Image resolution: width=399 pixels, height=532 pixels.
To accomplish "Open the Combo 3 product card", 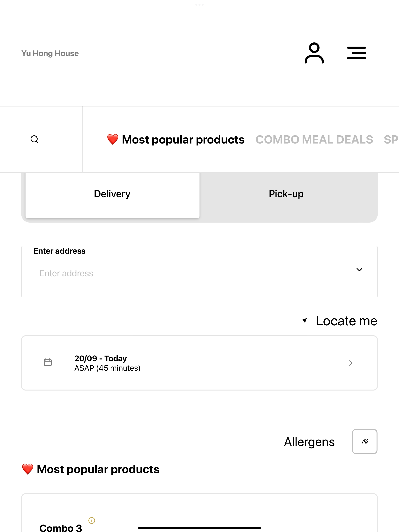I will (199, 513).
